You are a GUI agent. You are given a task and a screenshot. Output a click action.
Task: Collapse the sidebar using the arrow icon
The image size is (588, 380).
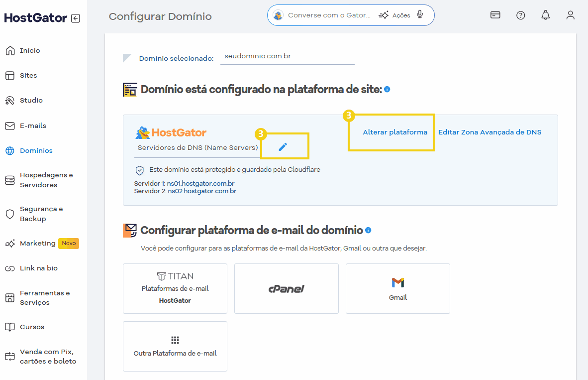[75, 18]
